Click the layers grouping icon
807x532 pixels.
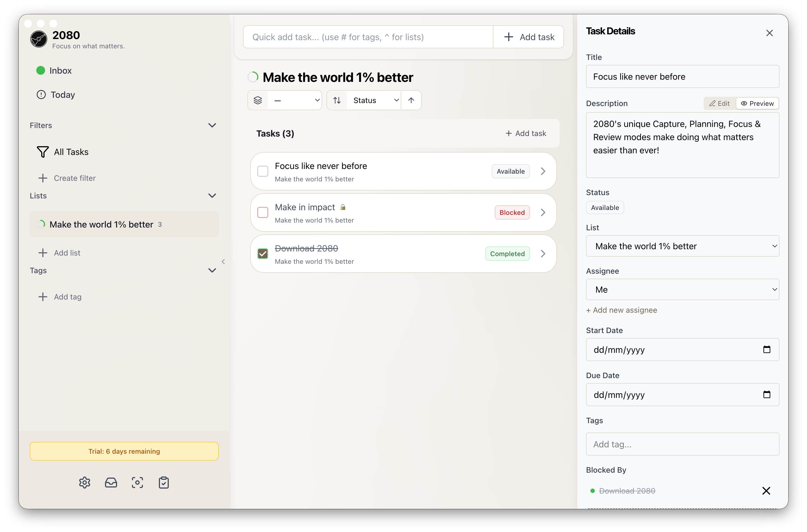(x=258, y=100)
